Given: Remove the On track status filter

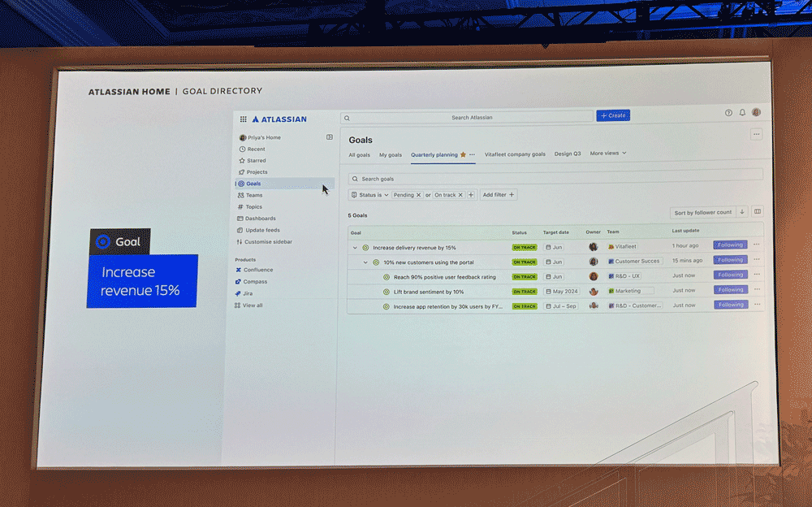Looking at the screenshot, I should tap(460, 195).
